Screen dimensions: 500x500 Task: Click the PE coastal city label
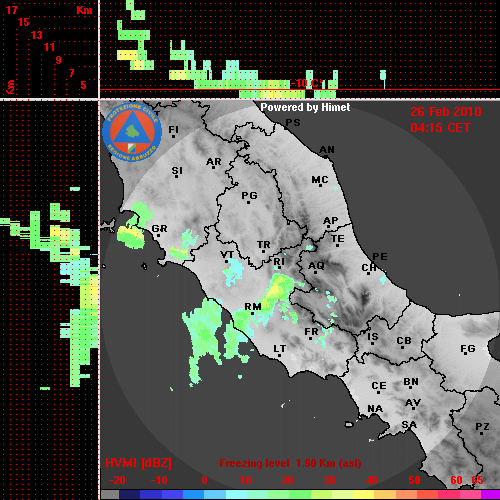click(380, 256)
